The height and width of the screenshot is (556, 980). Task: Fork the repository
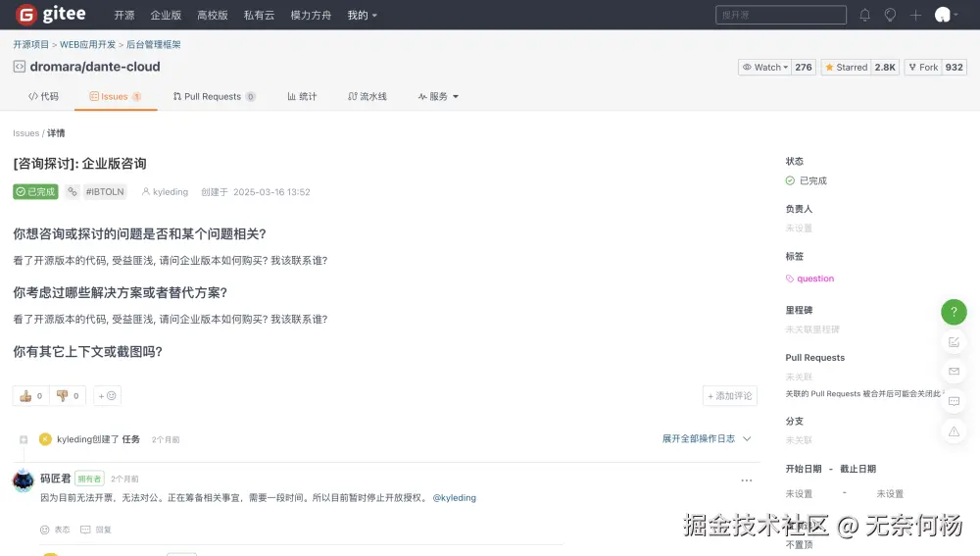[x=923, y=67]
